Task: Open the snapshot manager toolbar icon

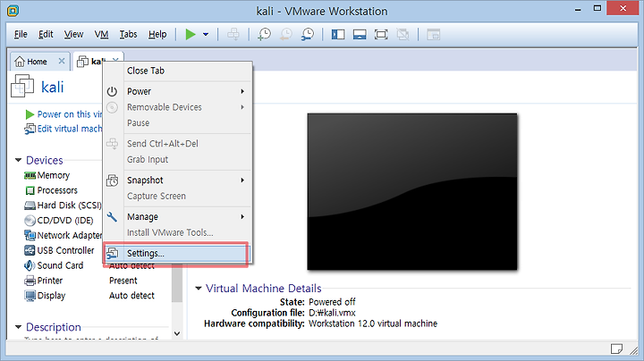Action: click(x=307, y=35)
